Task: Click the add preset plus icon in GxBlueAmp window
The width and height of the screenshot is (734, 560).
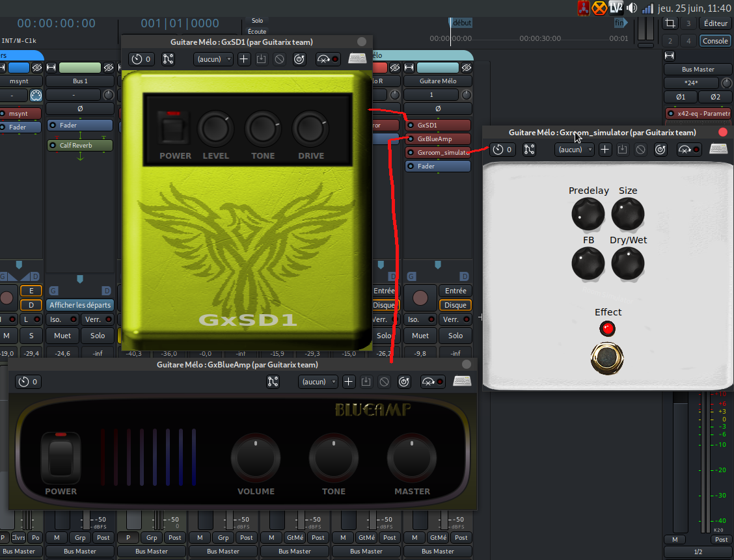Action: coord(349,382)
